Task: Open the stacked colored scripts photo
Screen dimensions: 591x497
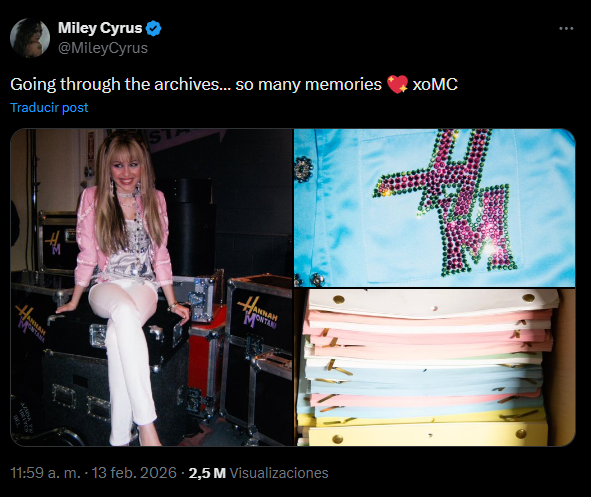Action: point(435,367)
